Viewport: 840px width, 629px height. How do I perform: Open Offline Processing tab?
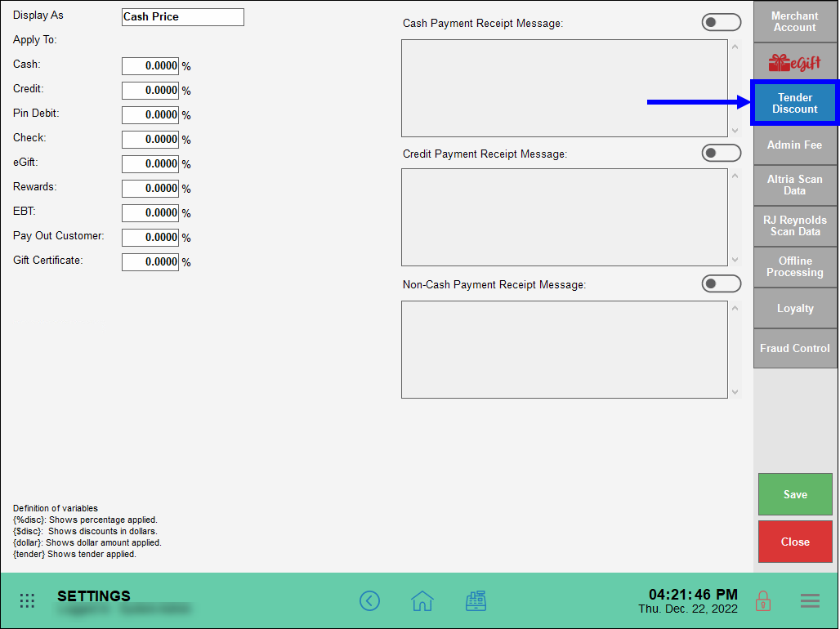coord(795,266)
